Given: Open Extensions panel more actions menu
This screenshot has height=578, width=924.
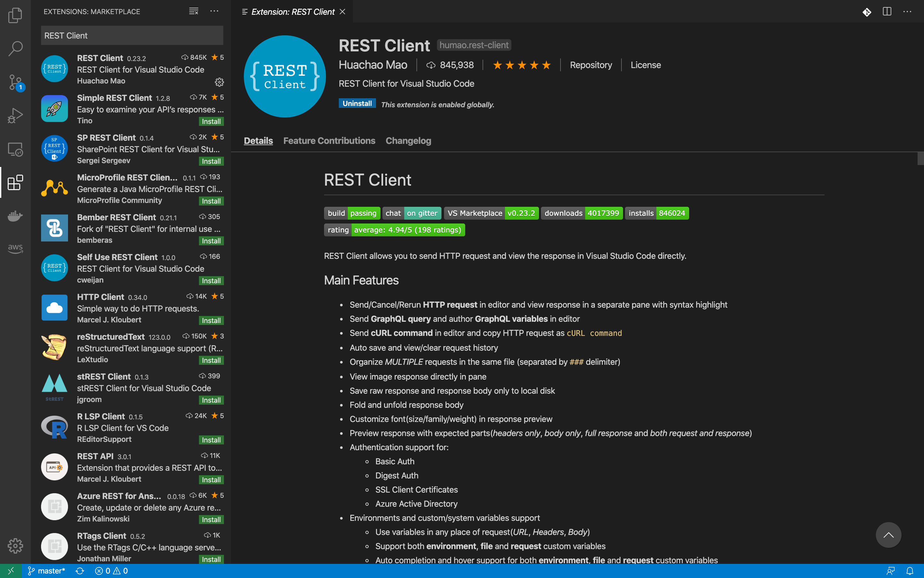Looking at the screenshot, I should coord(214,11).
